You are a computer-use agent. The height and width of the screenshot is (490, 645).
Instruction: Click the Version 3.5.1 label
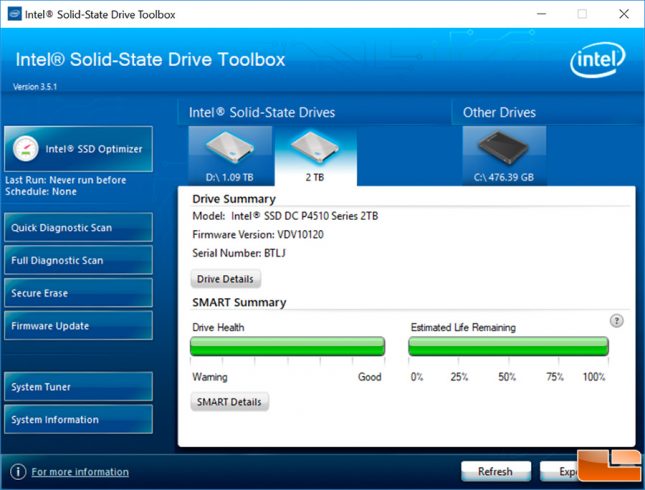click(35, 87)
